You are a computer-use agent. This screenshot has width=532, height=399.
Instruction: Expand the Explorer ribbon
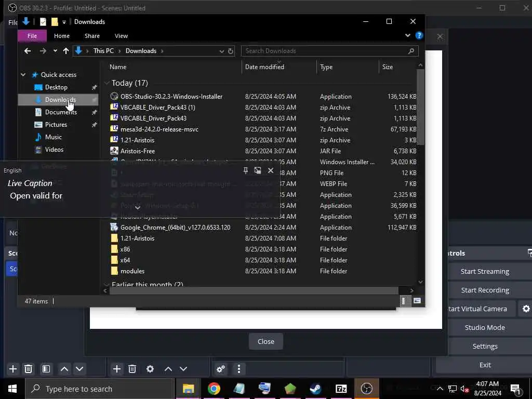tap(408, 35)
